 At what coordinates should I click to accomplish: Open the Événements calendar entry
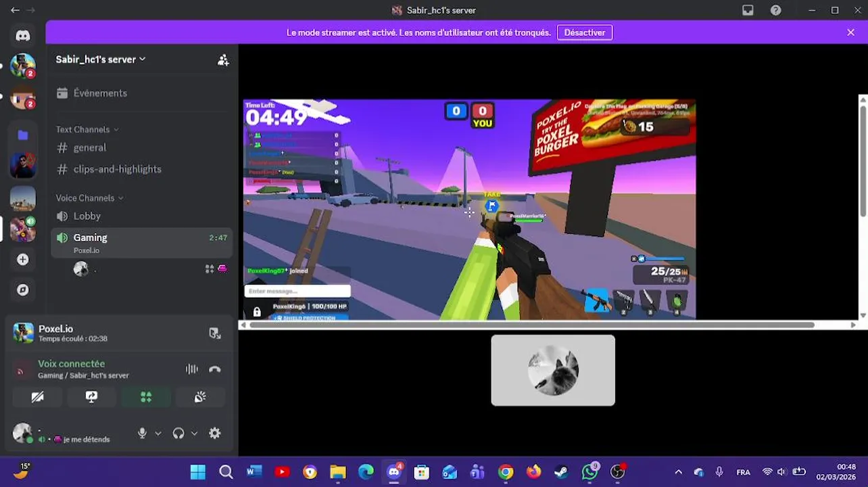point(142,93)
